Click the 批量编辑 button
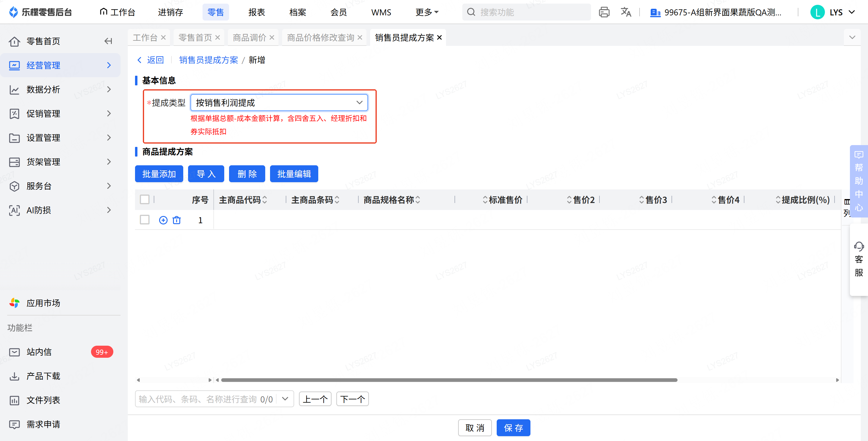The height and width of the screenshot is (441, 868). coord(294,174)
